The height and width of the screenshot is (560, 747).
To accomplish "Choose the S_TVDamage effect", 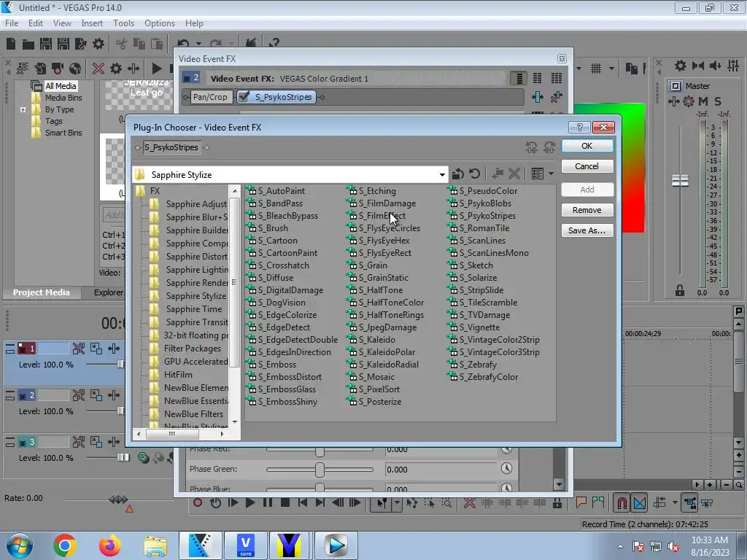I will pyautogui.click(x=479, y=315).
